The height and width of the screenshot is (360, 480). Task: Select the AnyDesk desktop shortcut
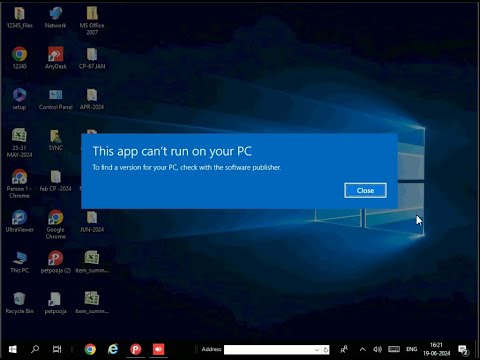tap(56, 58)
